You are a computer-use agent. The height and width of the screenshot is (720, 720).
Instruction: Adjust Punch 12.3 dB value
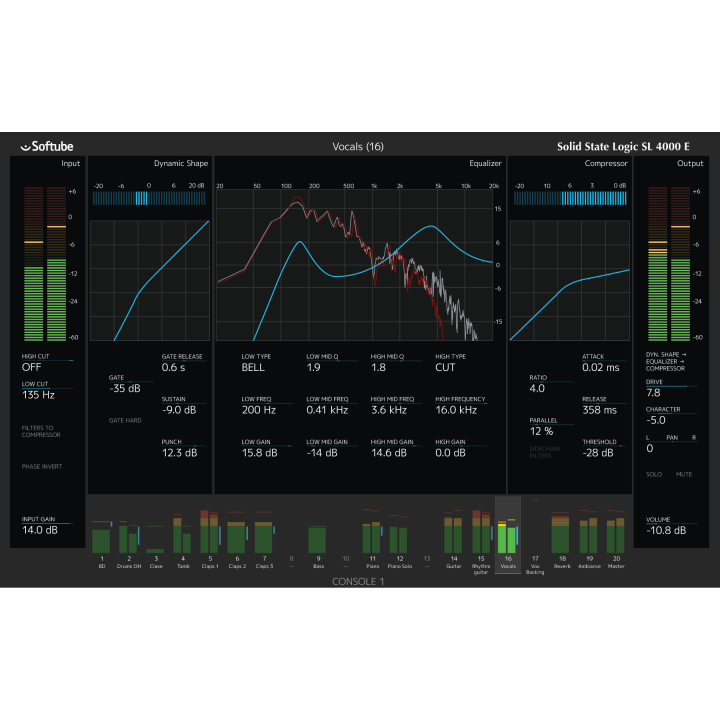pyautogui.click(x=184, y=449)
